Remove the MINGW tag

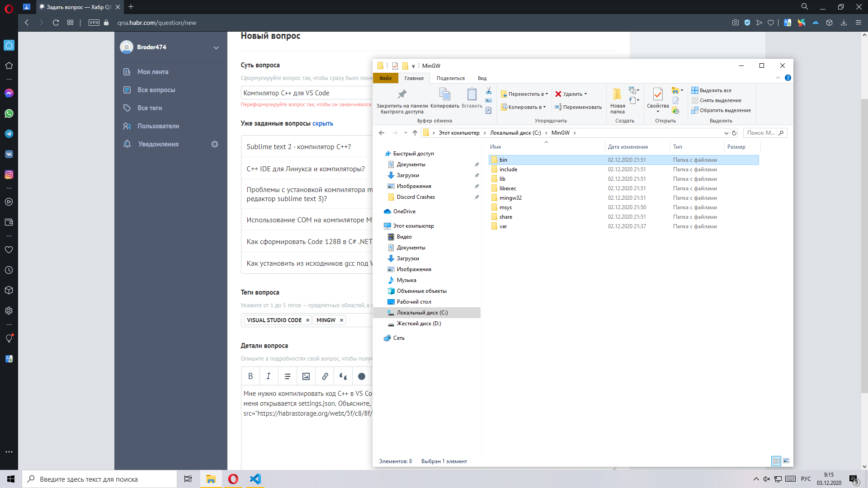coord(342,320)
